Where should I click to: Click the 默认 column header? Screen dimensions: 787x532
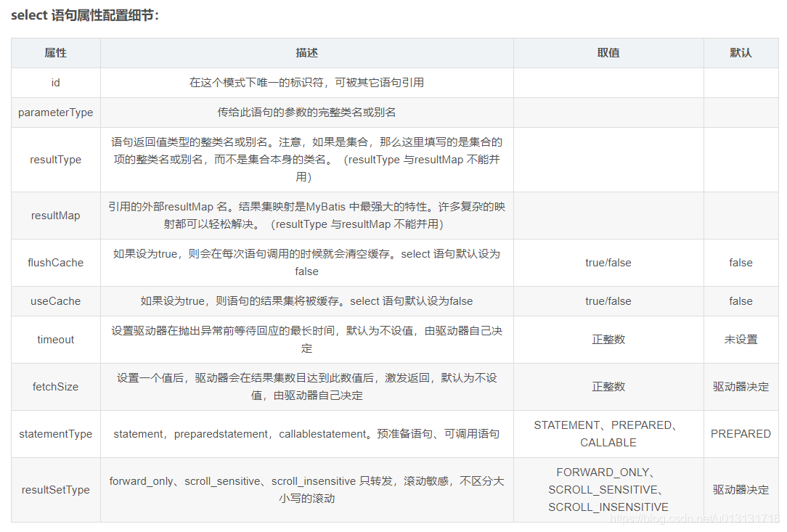tap(741, 52)
